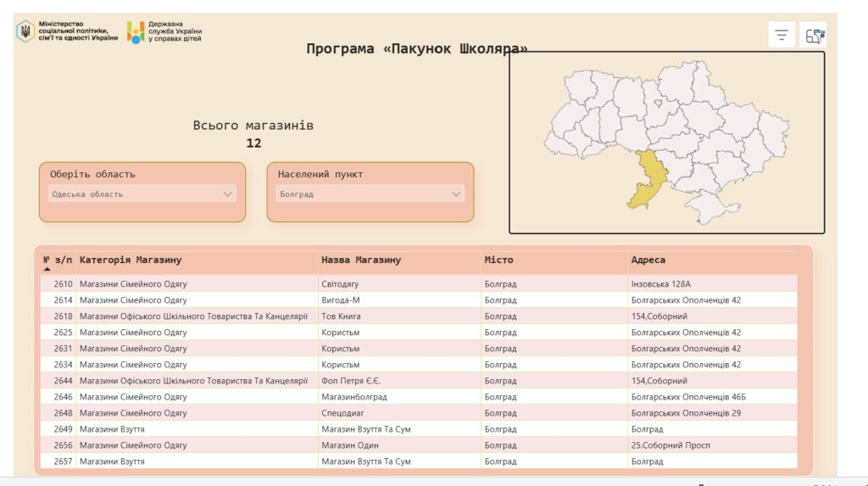Expand the Населений пункт dropdown
Screen dimensions: 868x486
pyautogui.click(x=370, y=194)
